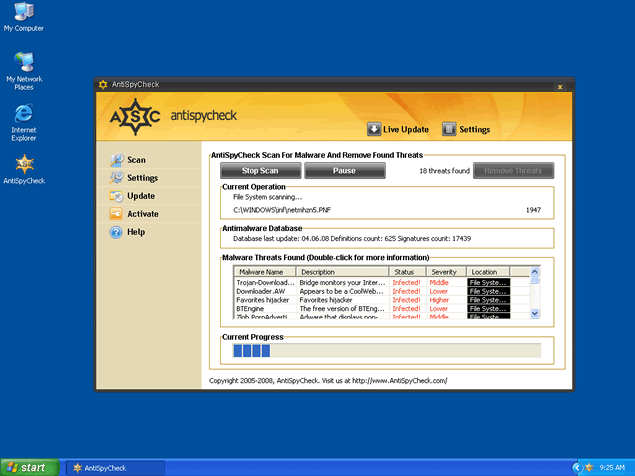Open the My Computer desktop icon

[23, 12]
